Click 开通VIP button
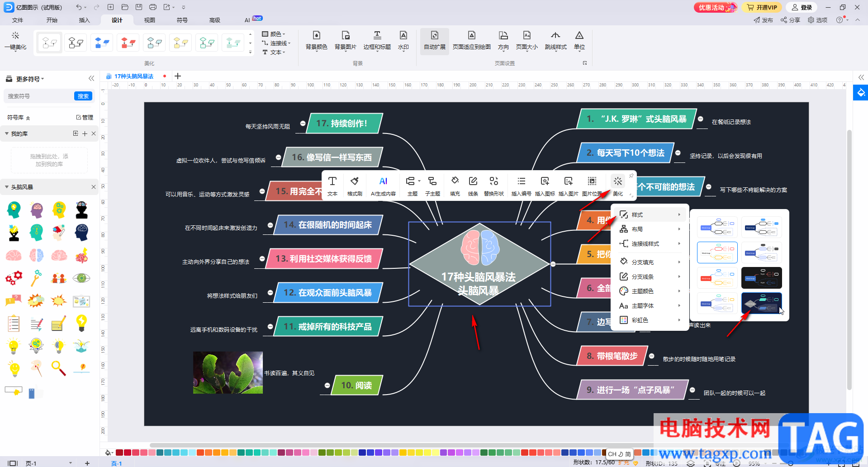 coord(762,7)
